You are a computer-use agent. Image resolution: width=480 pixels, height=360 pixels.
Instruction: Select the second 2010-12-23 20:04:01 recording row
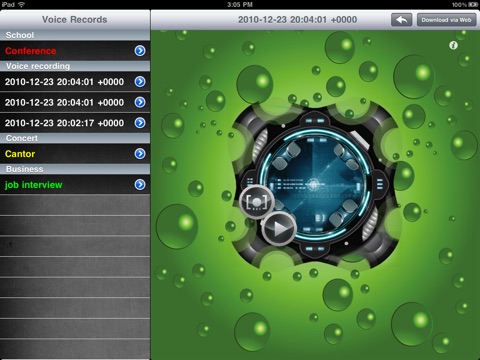click(75, 102)
